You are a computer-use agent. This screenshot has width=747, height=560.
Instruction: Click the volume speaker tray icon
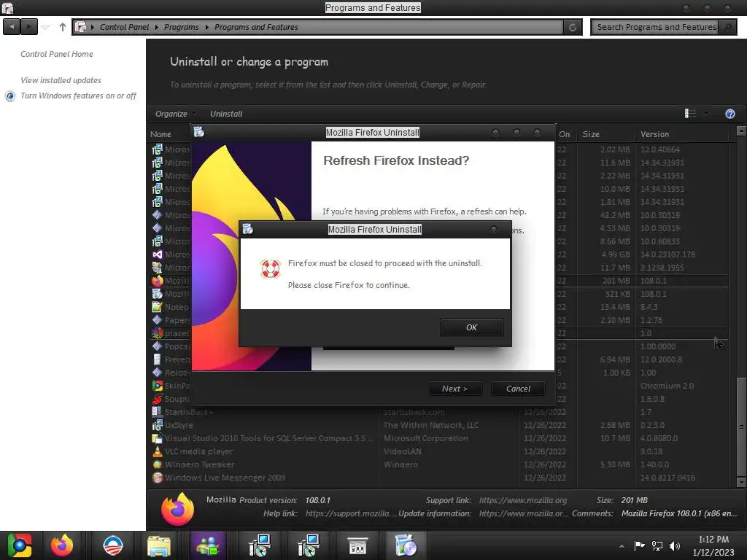pos(675,546)
